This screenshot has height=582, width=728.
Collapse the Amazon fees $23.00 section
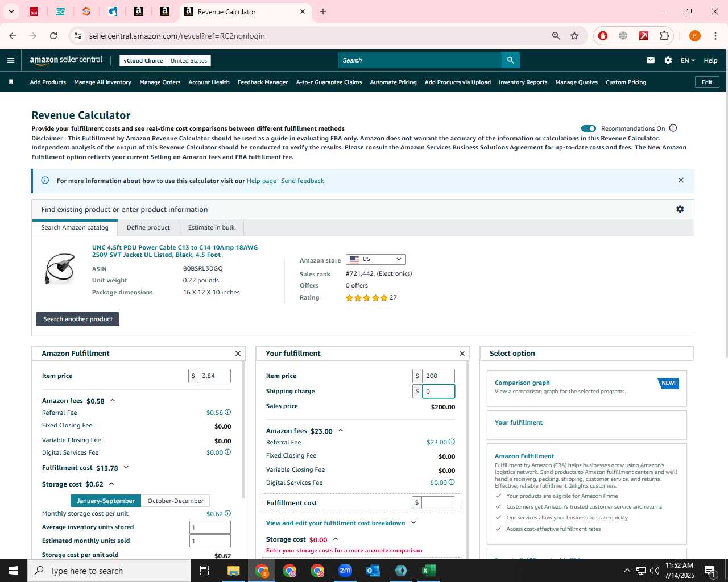(x=341, y=430)
